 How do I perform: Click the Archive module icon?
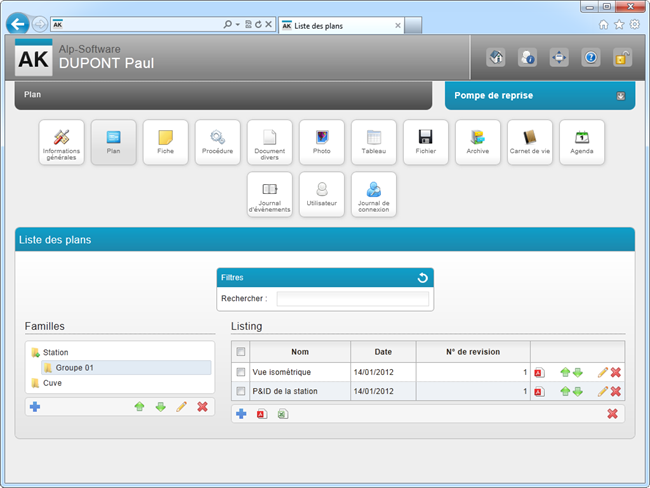(x=477, y=142)
